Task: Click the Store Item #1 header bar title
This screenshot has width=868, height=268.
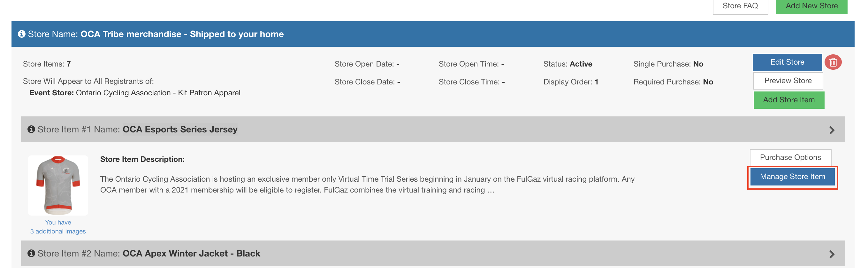Action: (179, 129)
